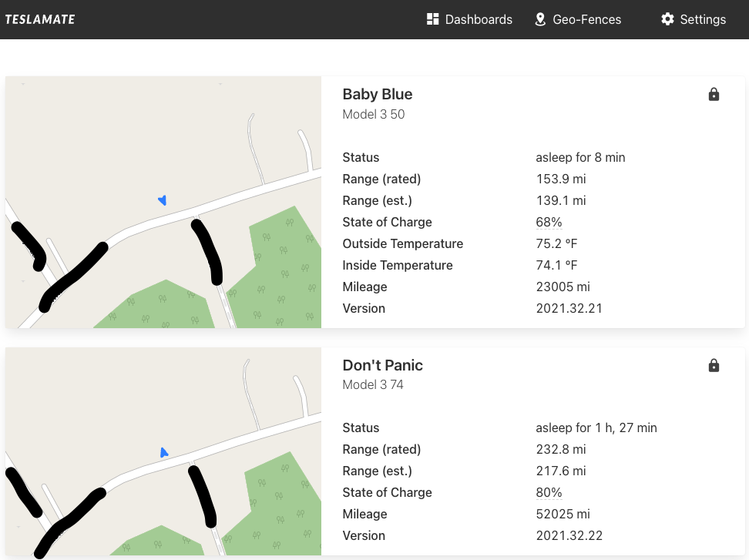
Task: Click the Settings gear icon
Action: (x=667, y=19)
